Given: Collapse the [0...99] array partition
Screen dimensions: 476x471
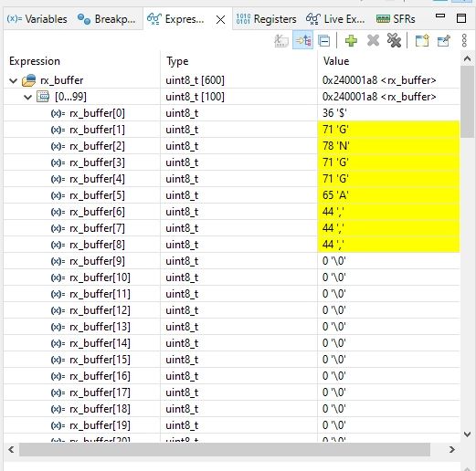Looking at the screenshot, I should click(27, 97).
